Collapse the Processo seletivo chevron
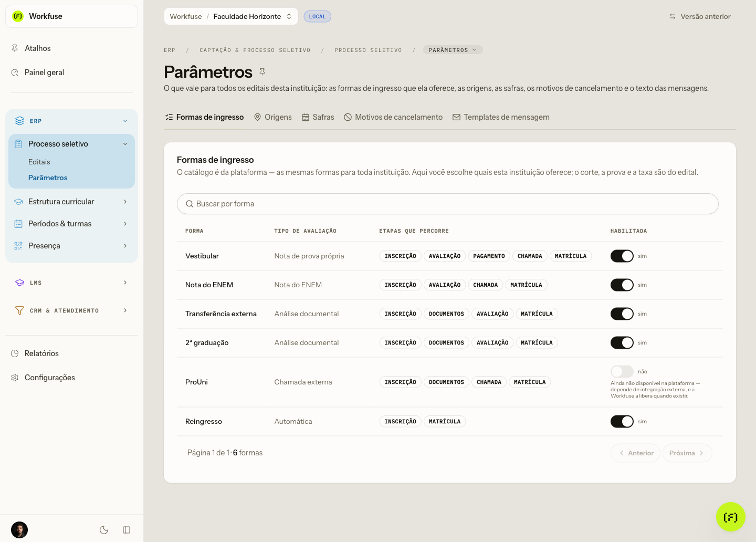756x542 pixels. (x=125, y=144)
